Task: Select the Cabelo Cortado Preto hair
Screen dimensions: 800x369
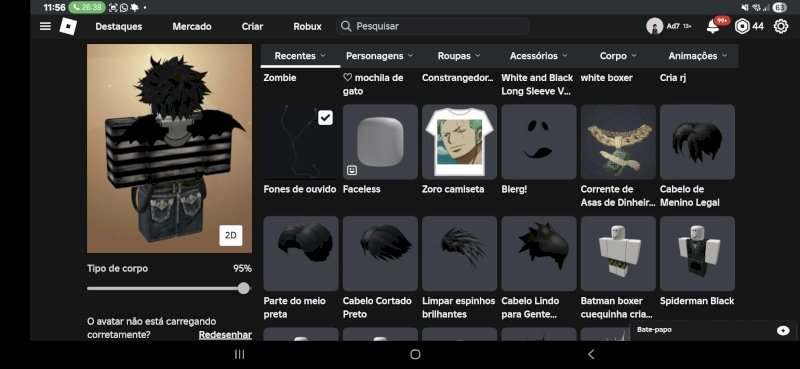Action: (x=380, y=254)
